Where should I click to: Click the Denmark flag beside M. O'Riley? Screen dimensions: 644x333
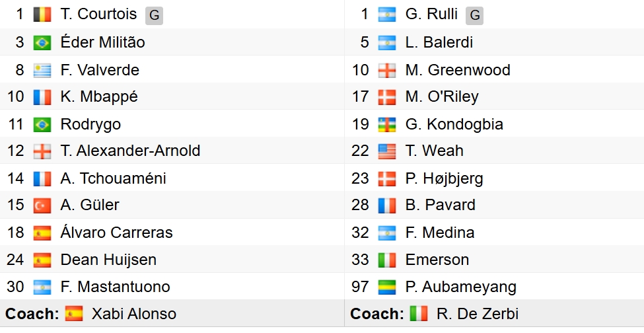[x=387, y=97]
